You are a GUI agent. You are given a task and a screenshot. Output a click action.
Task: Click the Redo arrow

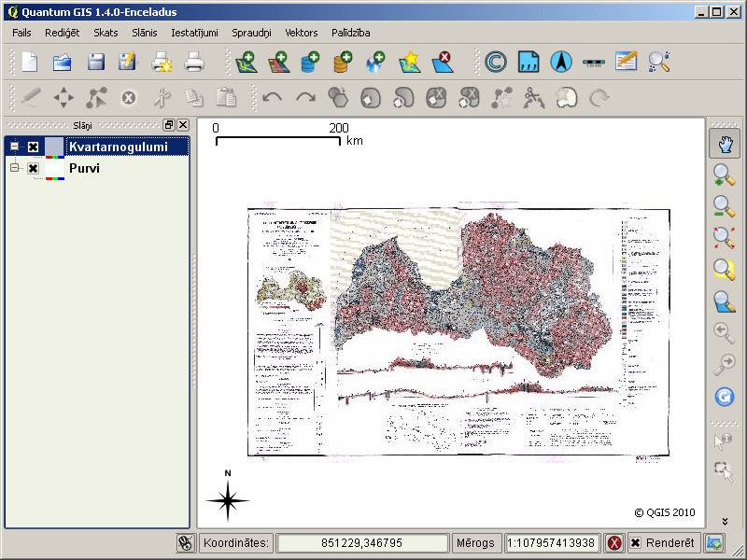click(305, 98)
